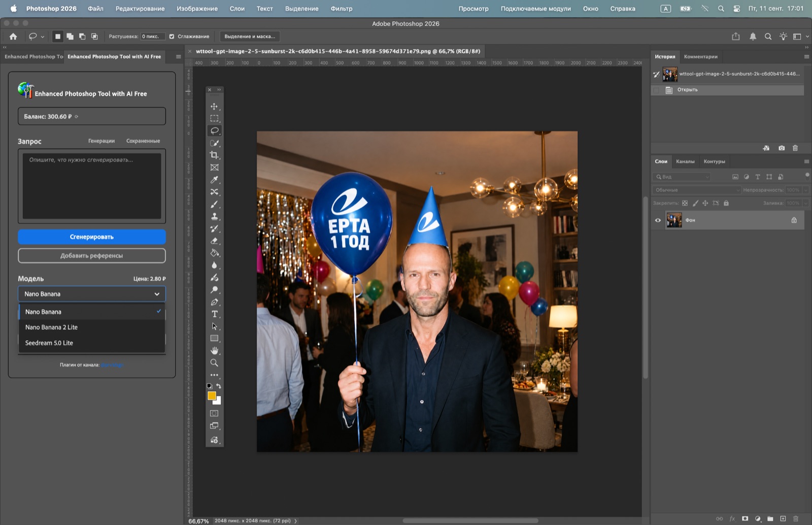This screenshot has width=812, height=525.
Task: Toggle Quick Mask mode in toolbar
Action: click(x=214, y=413)
